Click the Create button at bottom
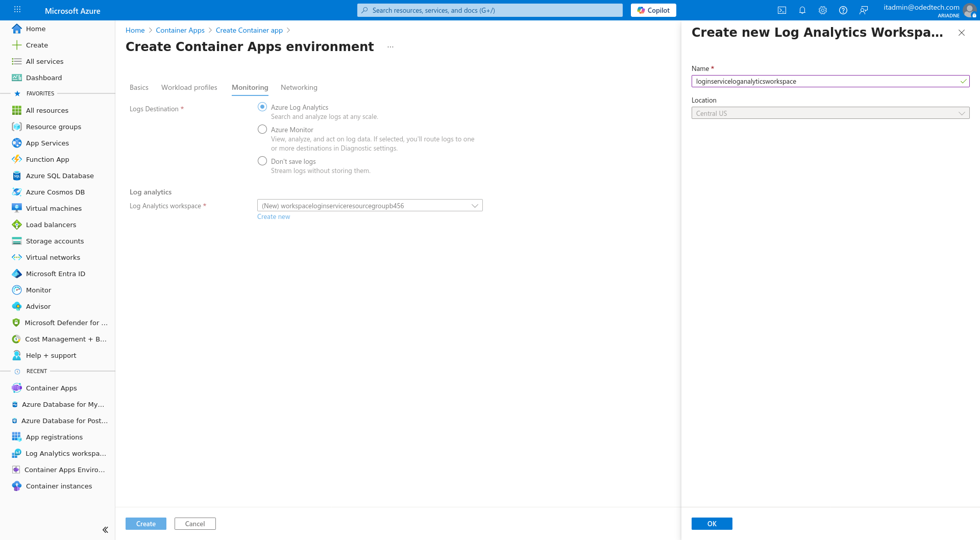Viewport: 980px width, 540px height. coord(146,524)
